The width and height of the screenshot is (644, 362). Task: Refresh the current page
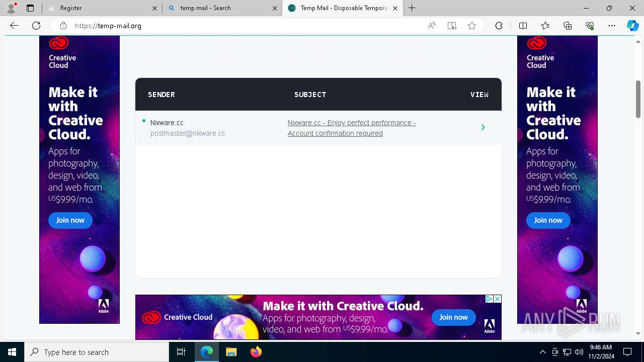point(36,26)
